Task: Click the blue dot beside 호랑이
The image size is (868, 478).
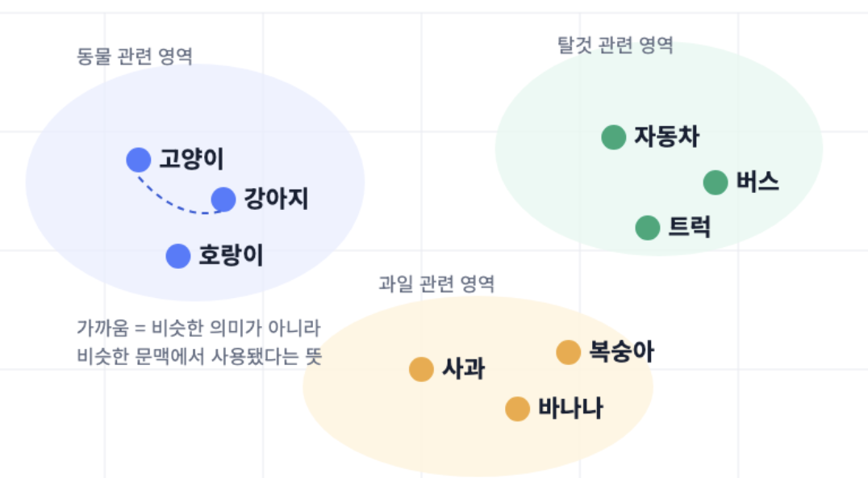Action: pos(178,256)
